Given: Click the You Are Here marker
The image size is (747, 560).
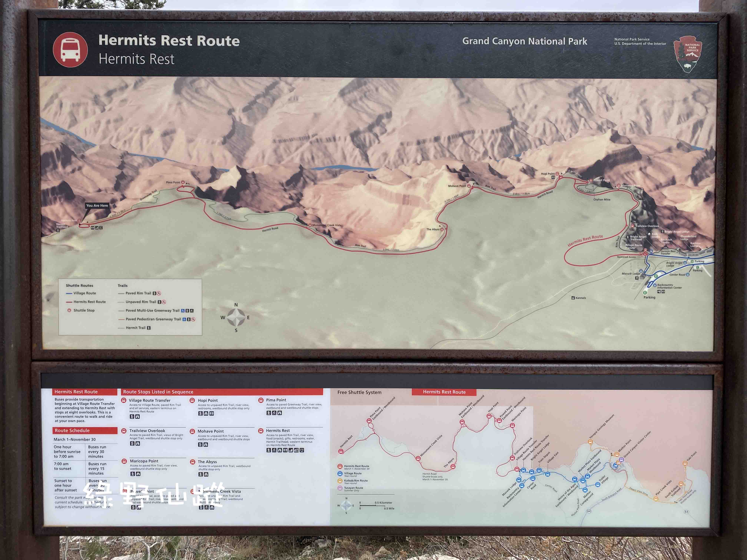Looking at the screenshot, I should click(x=97, y=206).
